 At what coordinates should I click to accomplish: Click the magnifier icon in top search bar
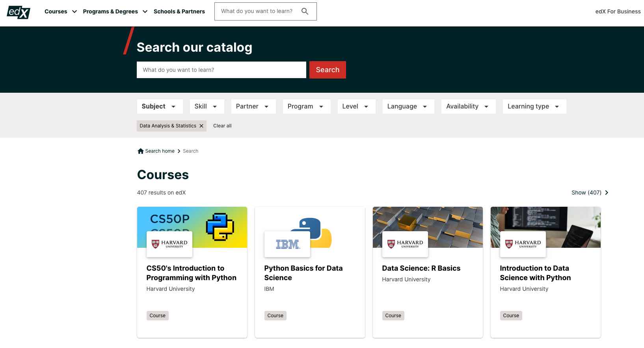(305, 11)
